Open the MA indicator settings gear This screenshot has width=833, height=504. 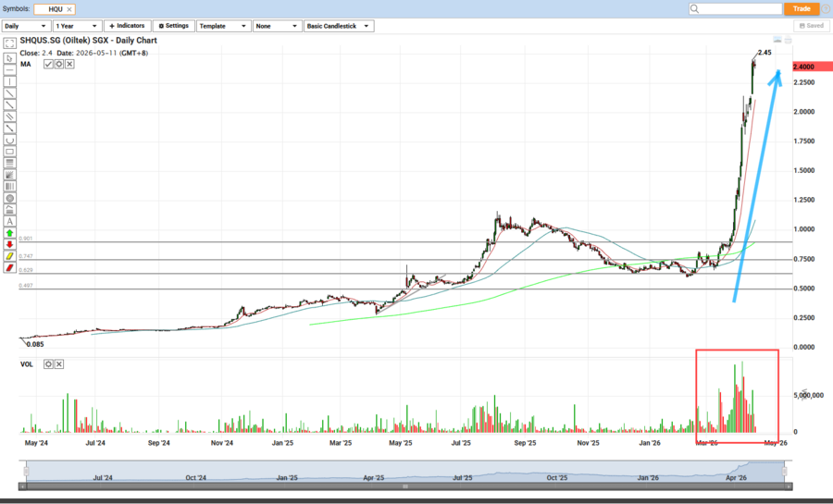(x=58, y=64)
